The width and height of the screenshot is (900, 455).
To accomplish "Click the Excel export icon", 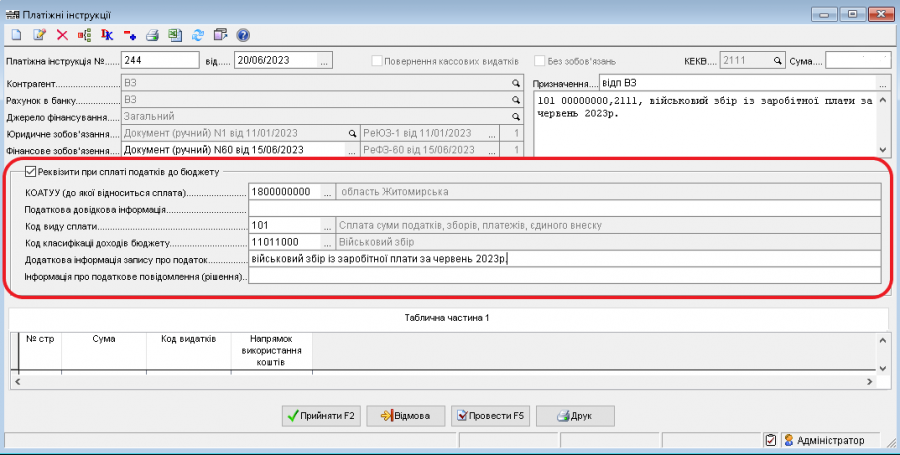I will coord(174,35).
